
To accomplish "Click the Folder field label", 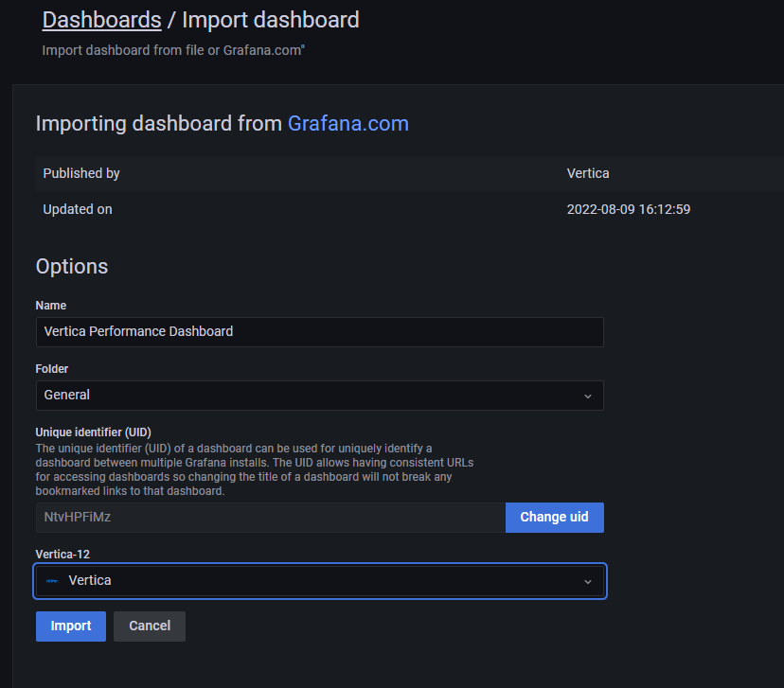I will [x=52, y=369].
